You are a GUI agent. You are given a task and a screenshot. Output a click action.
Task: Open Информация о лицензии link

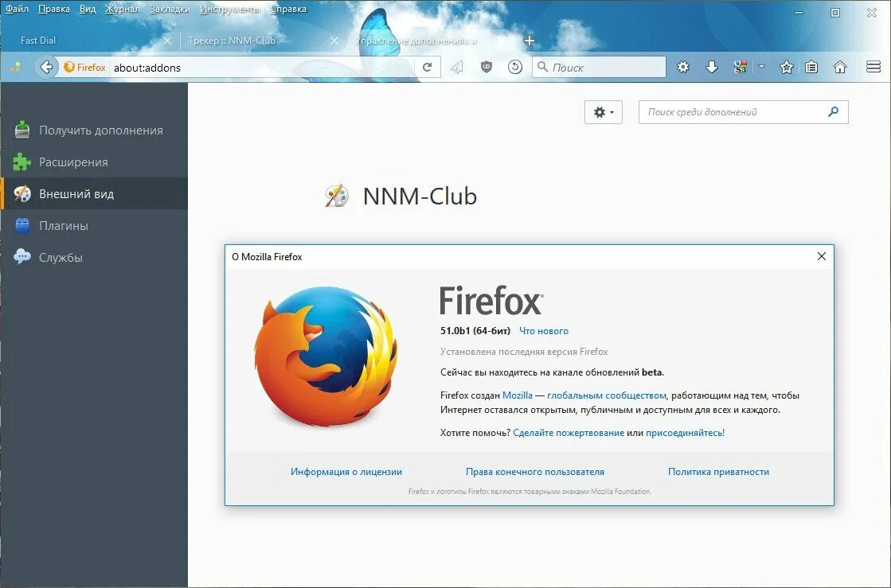(x=346, y=472)
